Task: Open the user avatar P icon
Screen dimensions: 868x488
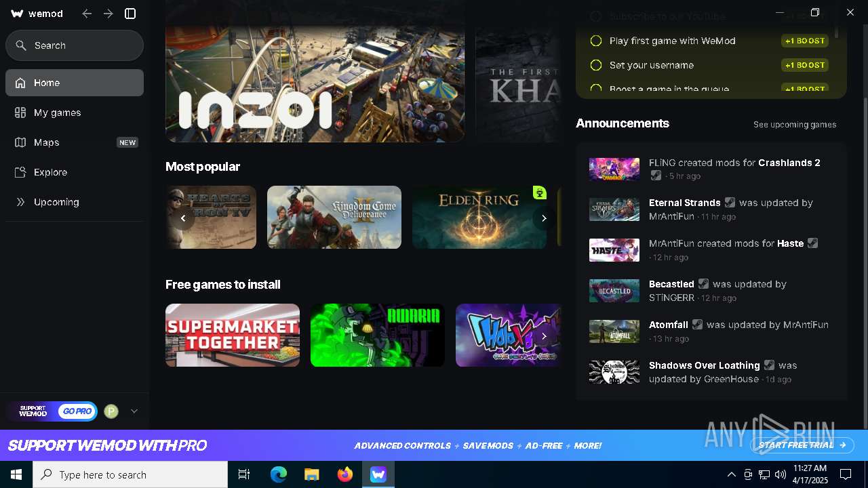Action: [x=111, y=411]
